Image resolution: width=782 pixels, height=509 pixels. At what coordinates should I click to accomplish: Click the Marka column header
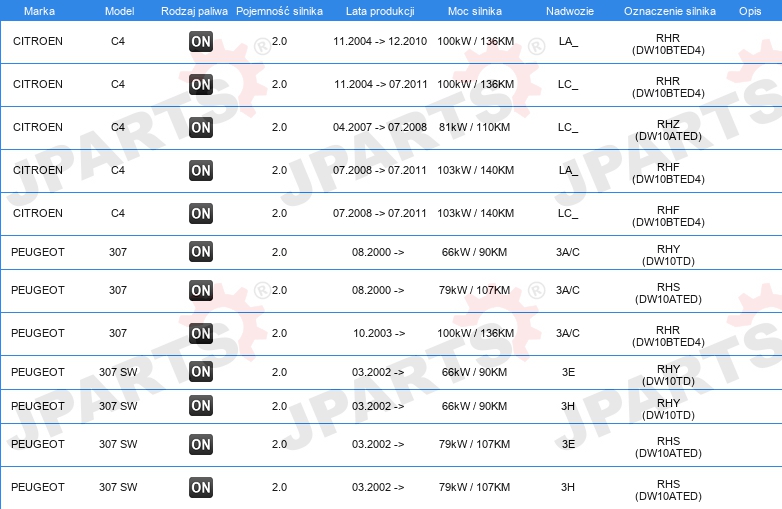[39, 11]
